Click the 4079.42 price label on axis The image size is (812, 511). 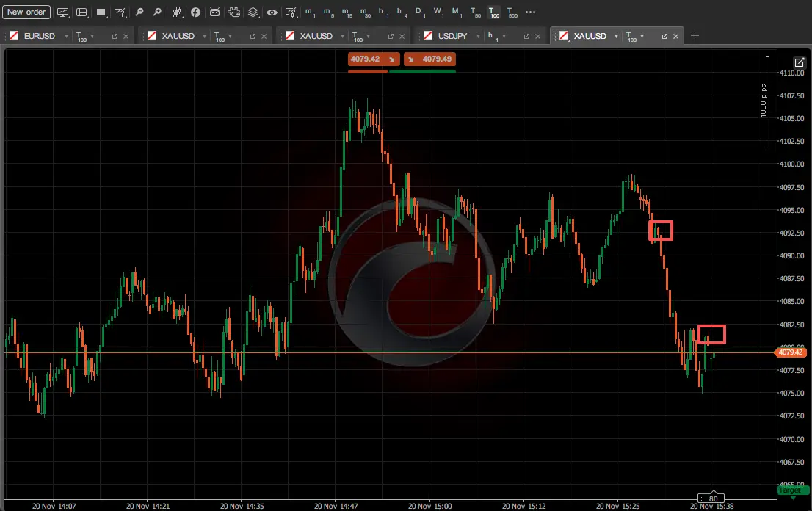(790, 352)
